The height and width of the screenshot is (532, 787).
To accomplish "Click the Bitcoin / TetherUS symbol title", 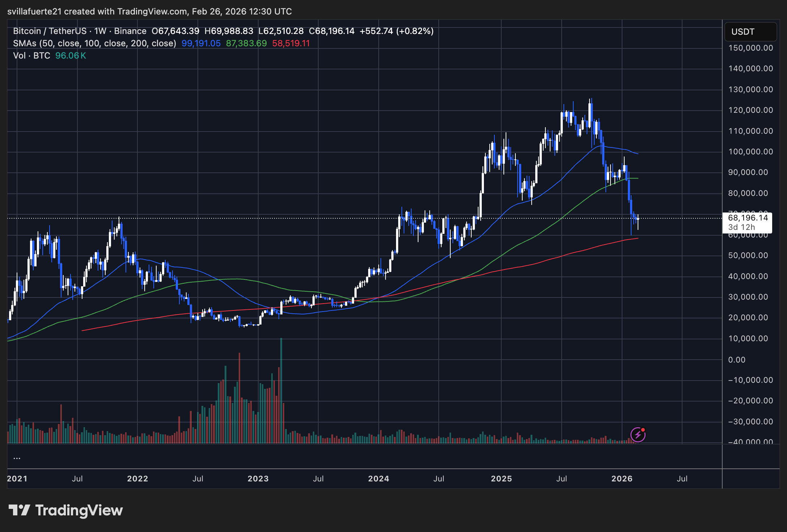I will (x=50, y=31).
